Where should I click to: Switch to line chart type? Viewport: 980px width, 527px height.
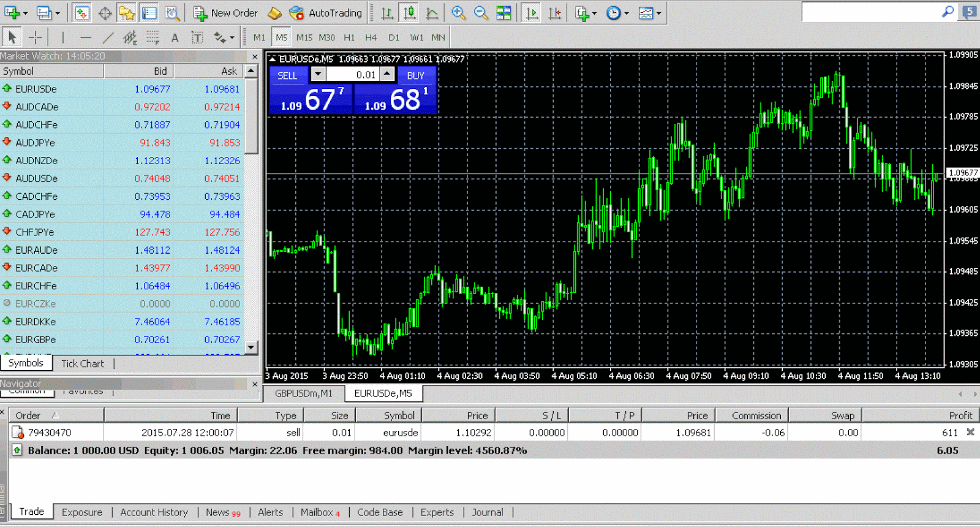click(x=432, y=12)
